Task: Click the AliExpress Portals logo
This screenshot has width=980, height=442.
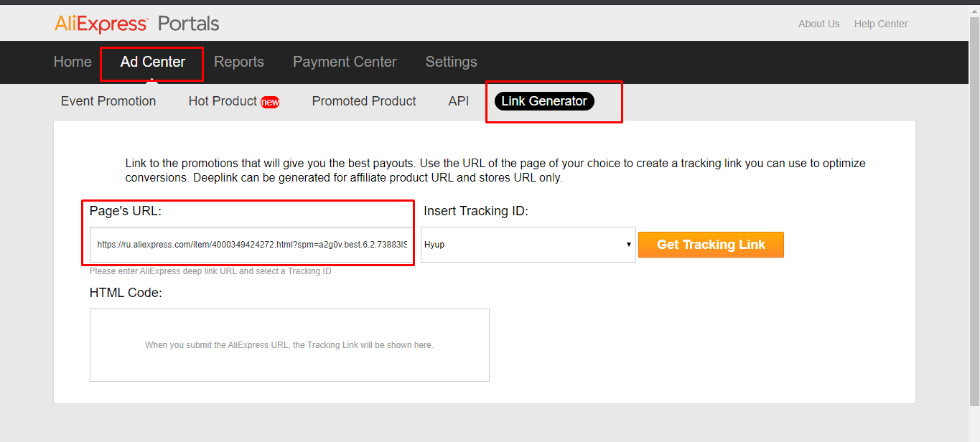Action: tap(136, 24)
